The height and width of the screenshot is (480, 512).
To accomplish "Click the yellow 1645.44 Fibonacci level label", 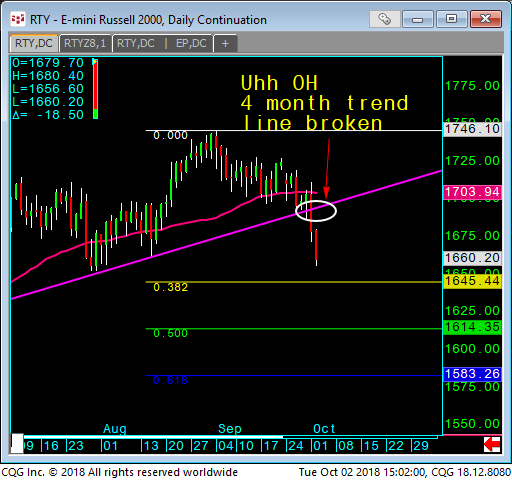I will tap(472, 281).
